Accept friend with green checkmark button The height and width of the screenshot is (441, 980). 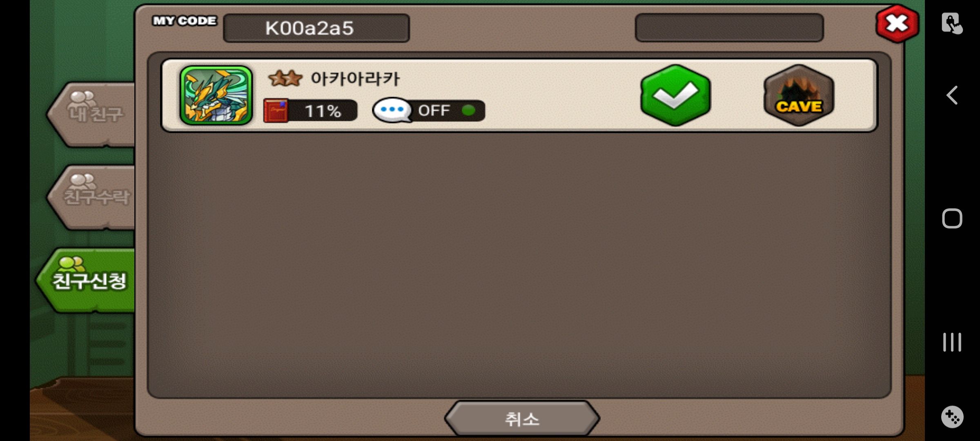[x=676, y=95]
